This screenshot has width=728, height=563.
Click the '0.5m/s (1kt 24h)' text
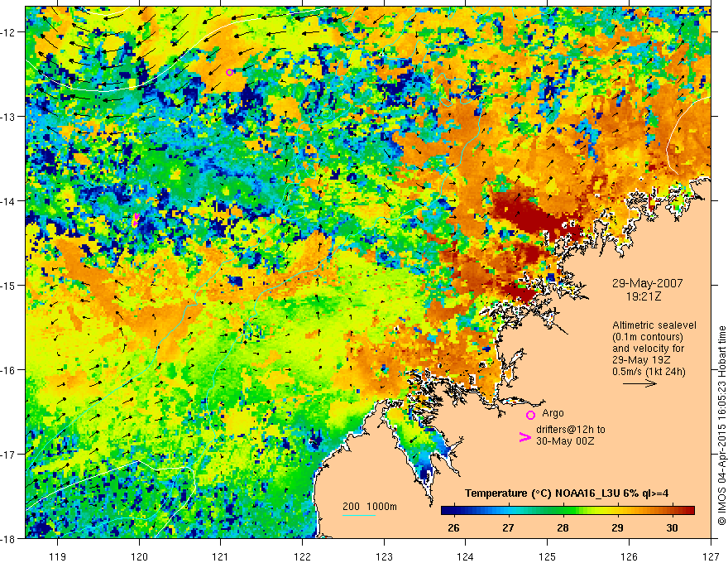tap(649, 372)
